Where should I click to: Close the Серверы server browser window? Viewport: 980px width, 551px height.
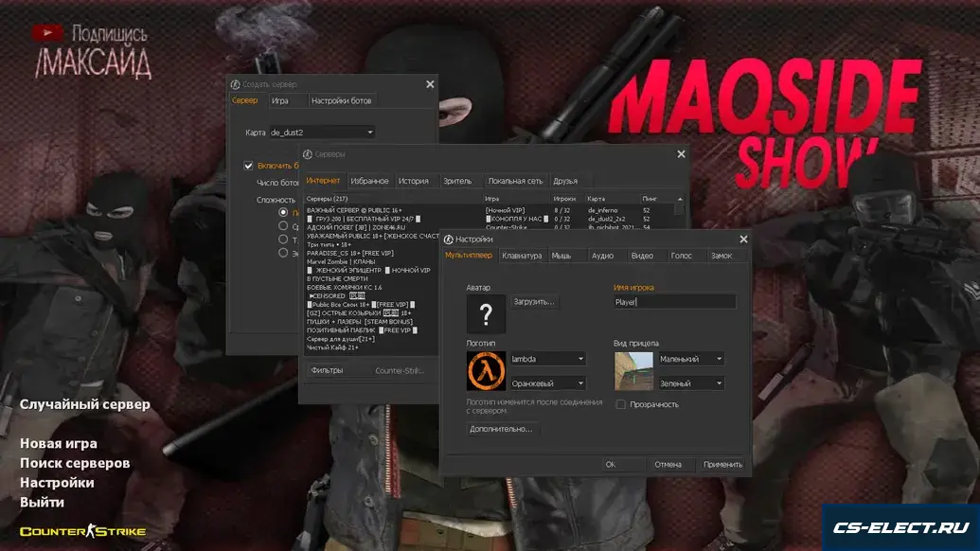pos(681,153)
